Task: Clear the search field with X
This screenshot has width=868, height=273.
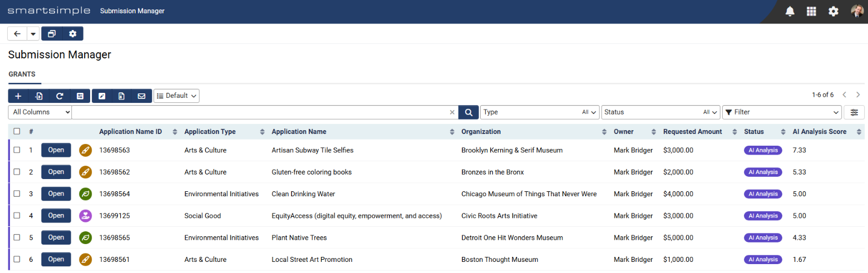Action: pos(452,112)
